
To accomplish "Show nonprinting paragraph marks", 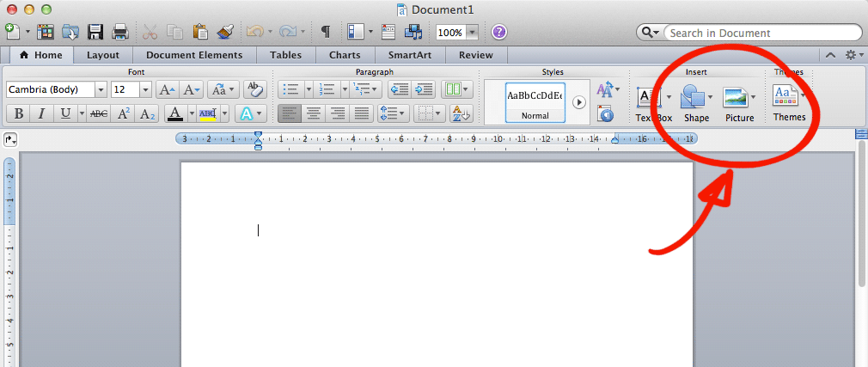I will pos(326,32).
